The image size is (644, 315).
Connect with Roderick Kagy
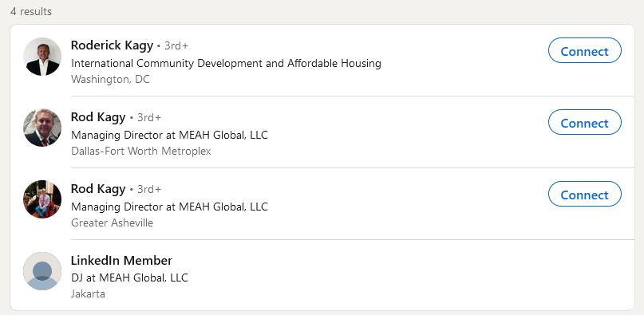(584, 50)
